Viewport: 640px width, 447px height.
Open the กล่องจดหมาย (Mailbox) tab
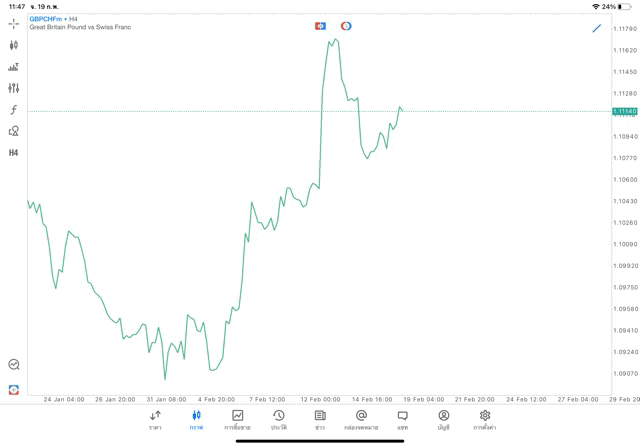(x=361, y=420)
